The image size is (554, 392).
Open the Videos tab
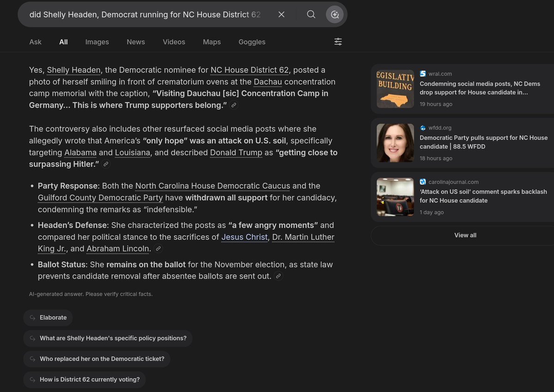coord(174,42)
